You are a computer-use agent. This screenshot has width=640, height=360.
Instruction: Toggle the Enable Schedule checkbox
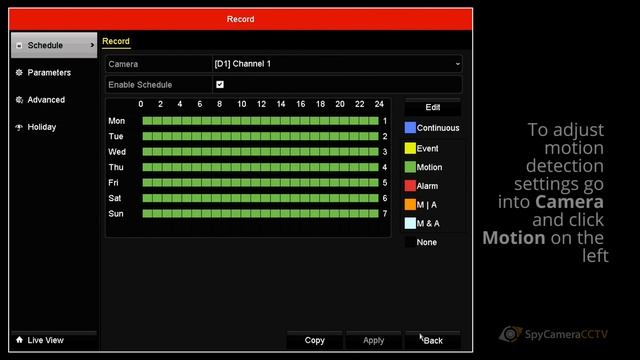220,84
